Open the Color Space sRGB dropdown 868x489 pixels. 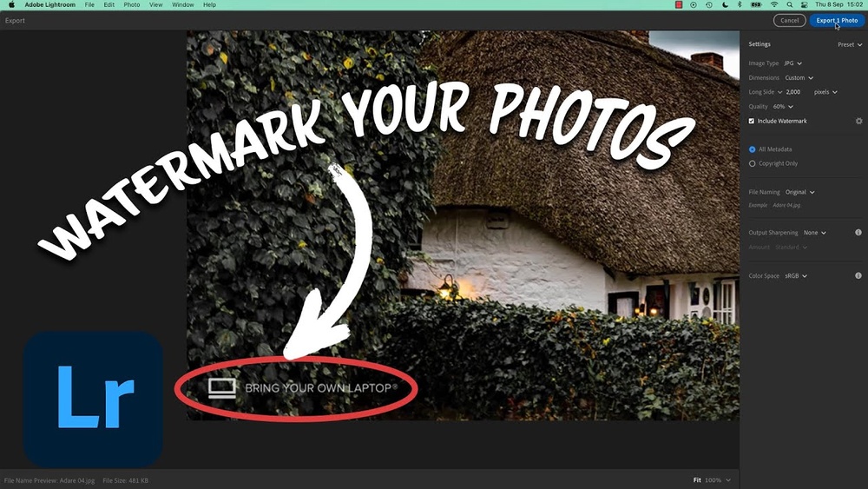pos(795,276)
